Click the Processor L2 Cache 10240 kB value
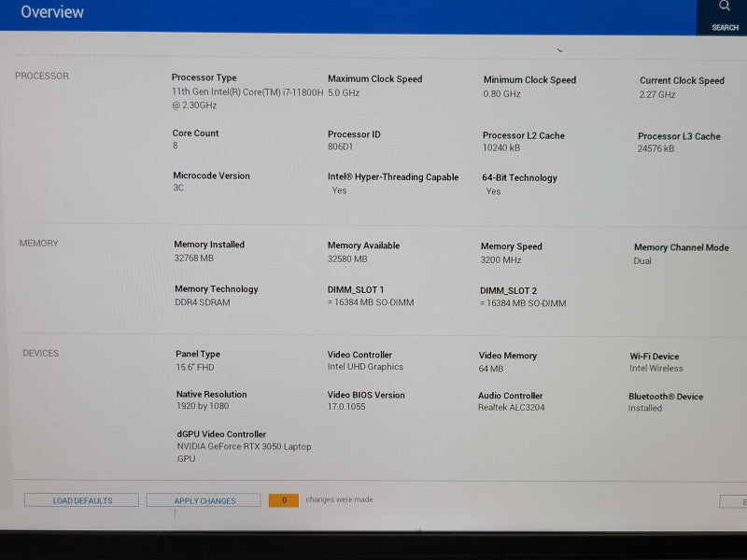 coord(501,148)
